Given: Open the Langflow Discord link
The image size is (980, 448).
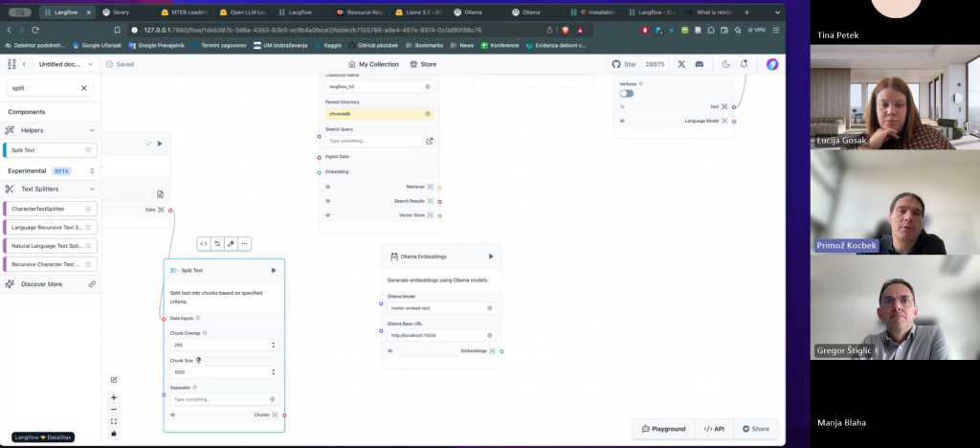Looking at the screenshot, I should pos(700,64).
